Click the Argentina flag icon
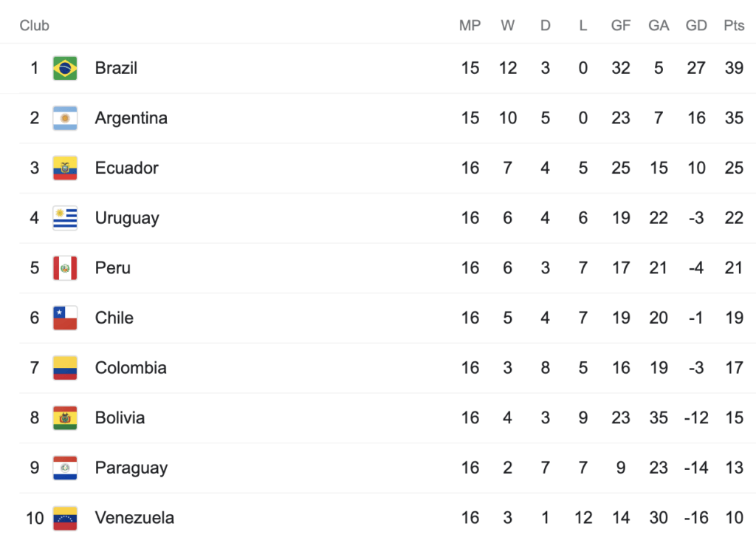The height and width of the screenshot is (546, 756). coord(65,118)
